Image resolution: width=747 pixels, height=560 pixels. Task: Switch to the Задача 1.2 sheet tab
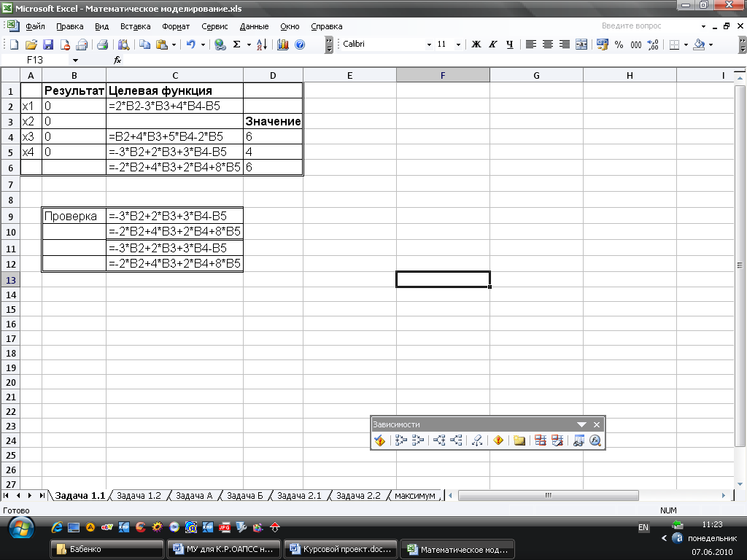pos(139,496)
